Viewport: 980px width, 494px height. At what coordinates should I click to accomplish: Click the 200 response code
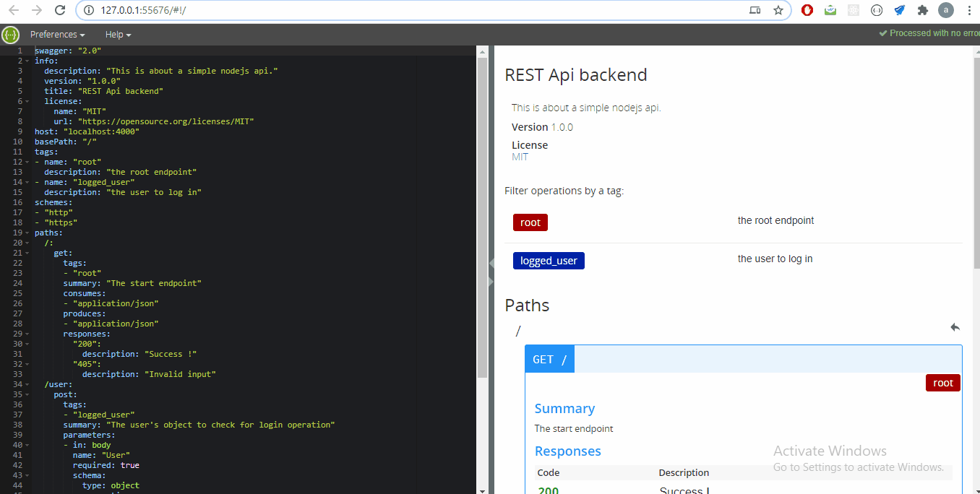pos(548,491)
